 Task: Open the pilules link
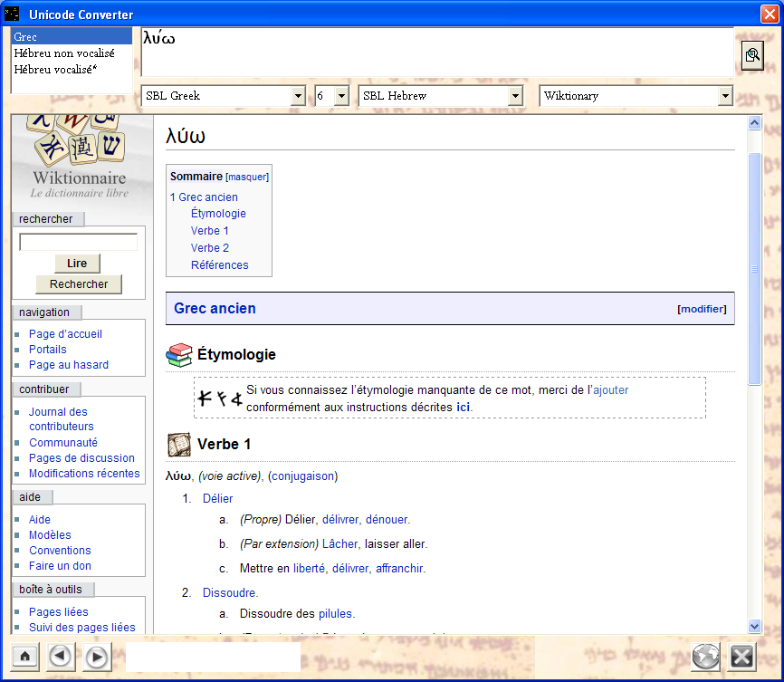pos(336,613)
